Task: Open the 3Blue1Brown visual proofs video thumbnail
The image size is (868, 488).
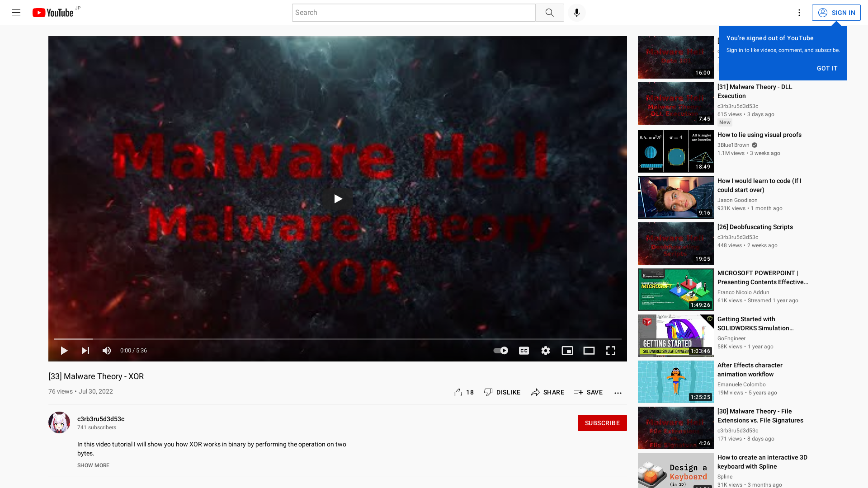Action: [675, 151]
